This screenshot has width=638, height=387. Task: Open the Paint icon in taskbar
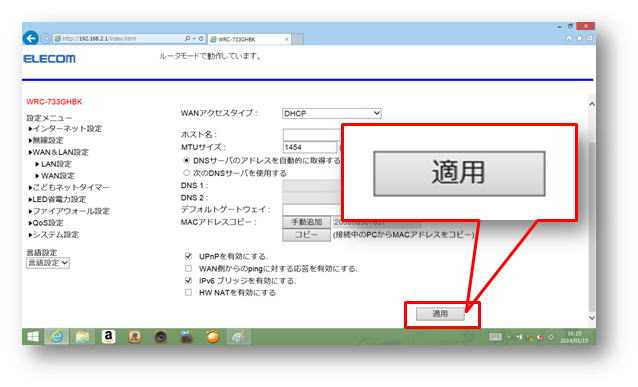click(x=238, y=337)
